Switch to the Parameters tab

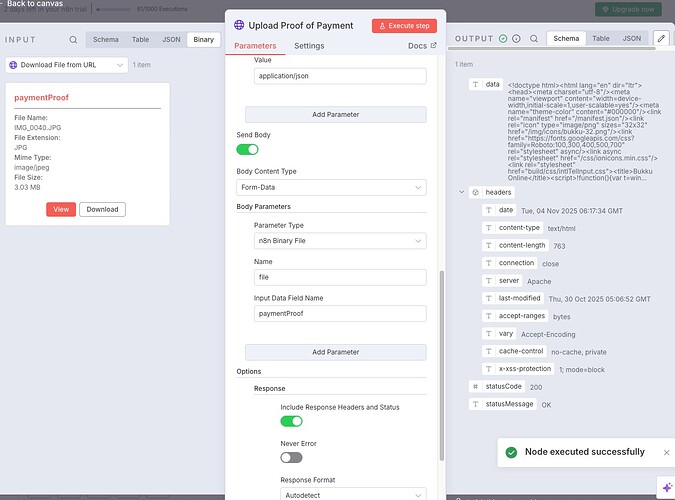tap(255, 46)
